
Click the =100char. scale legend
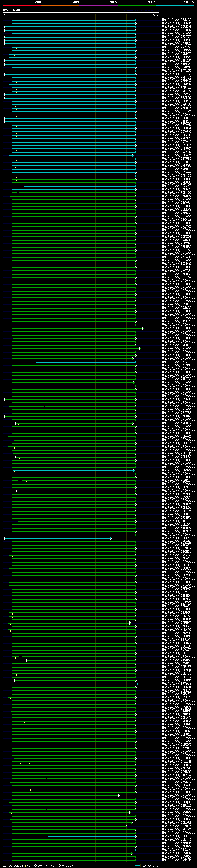(146, 865)
